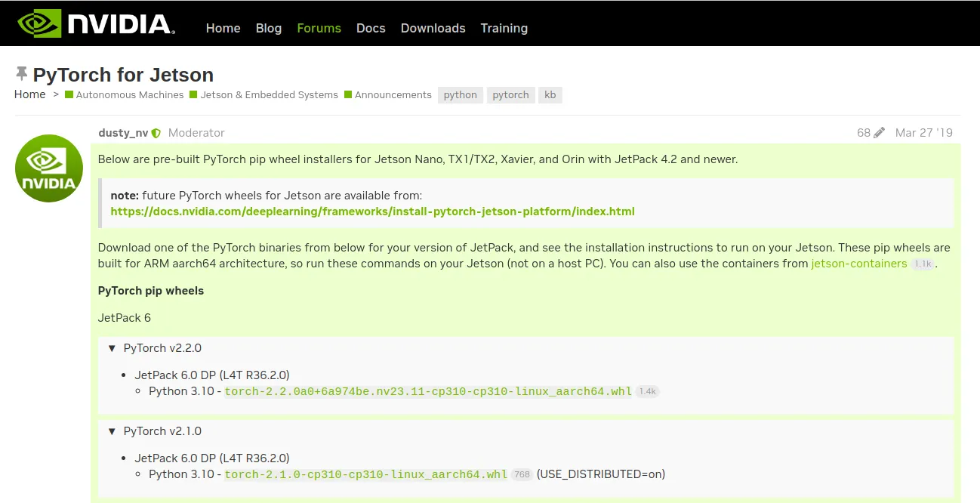980x503 pixels.
Task: Click JetPack 6.0 DP entry under PyTorch v2.1.0
Action: pyautogui.click(x=212, y=458)
